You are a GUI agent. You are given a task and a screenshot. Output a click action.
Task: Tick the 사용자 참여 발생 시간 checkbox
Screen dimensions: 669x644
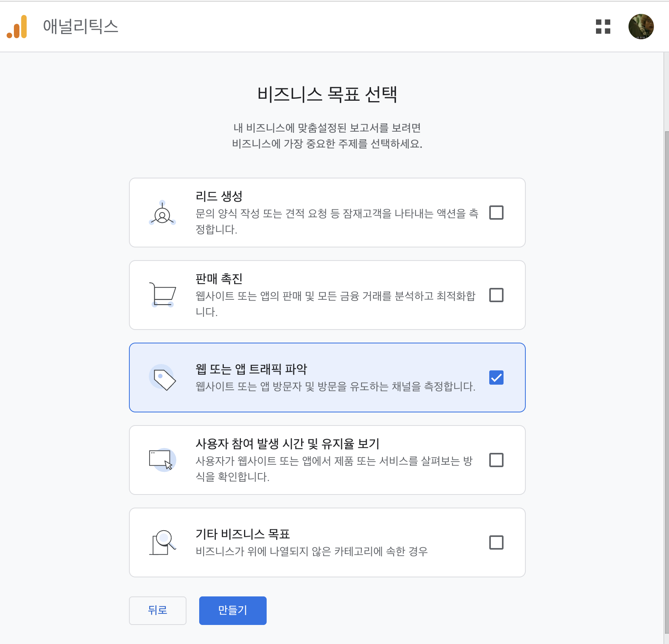tap(496, 460)
